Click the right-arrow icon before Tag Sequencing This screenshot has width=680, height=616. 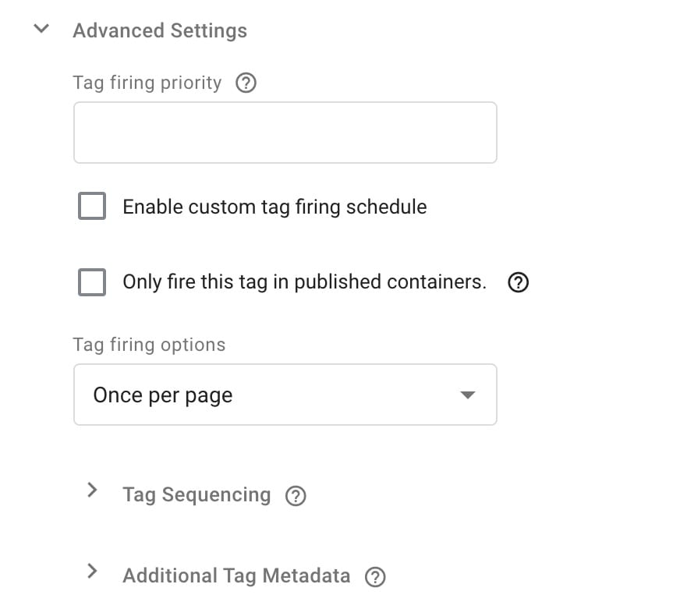92,490
